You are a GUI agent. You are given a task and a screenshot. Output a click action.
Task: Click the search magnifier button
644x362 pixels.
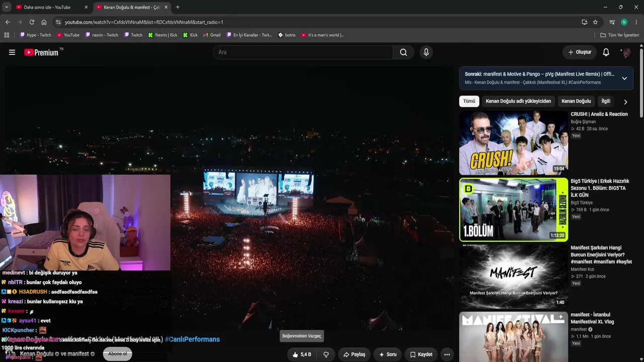click(404, 52)
